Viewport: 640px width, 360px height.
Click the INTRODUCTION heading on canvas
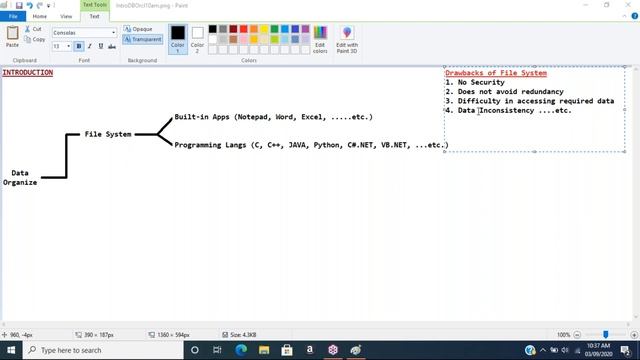[28, 73]
